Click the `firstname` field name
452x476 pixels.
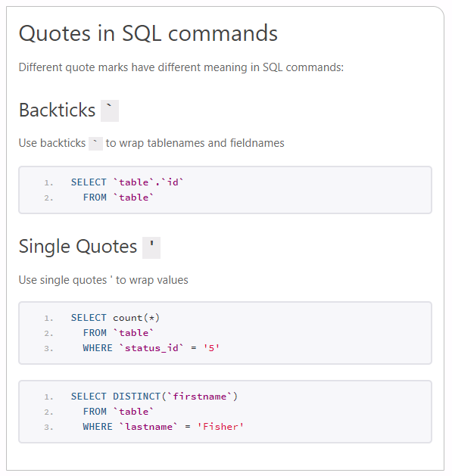tap(199, 397)
